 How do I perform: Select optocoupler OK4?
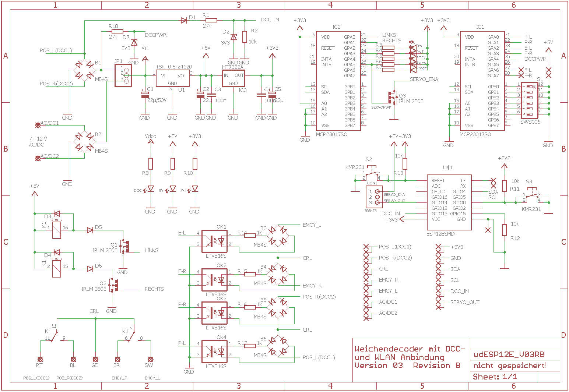click(x=215, y=351)
